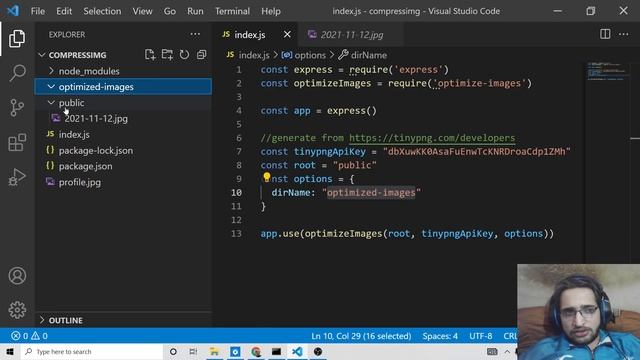Image resolution: width=640 pixels, height=360 pixels.
Task: Expand the OUTLINE section
Action: (x=123, y=320)
